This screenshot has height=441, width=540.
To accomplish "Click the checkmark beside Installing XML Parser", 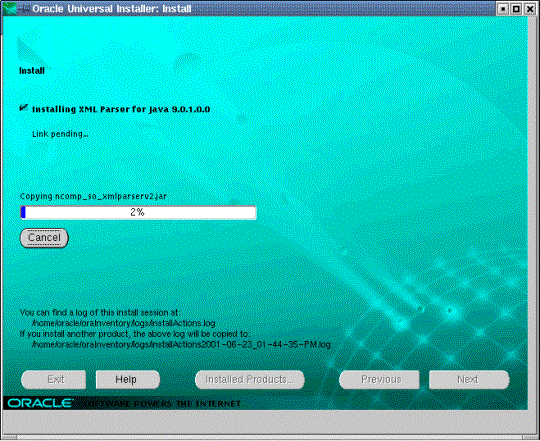I will [23, 108].
